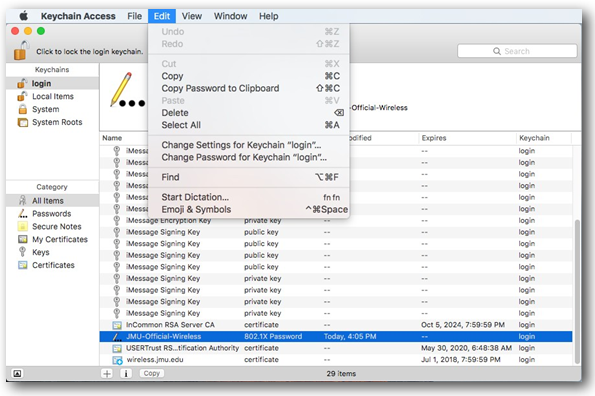This screenshot has height=396, width=595.
Task: Click the "Today, 4:05 PM" date modified cell
Action: point(350,336)
